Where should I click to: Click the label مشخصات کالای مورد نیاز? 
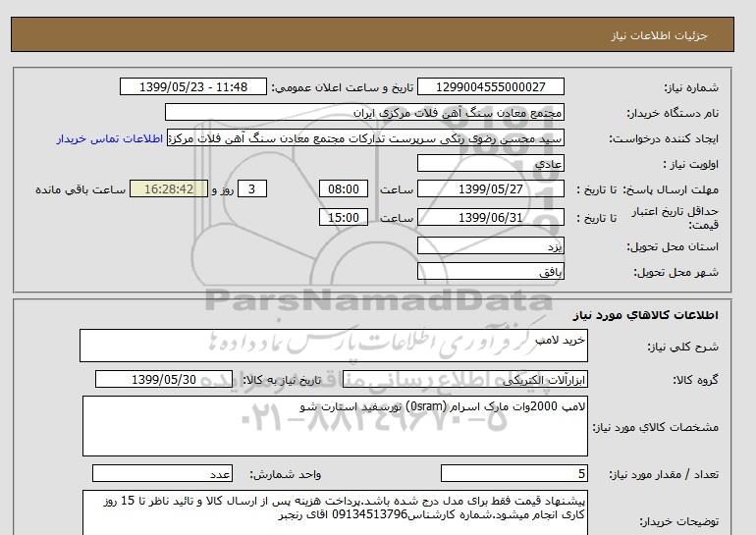(656, 427)
